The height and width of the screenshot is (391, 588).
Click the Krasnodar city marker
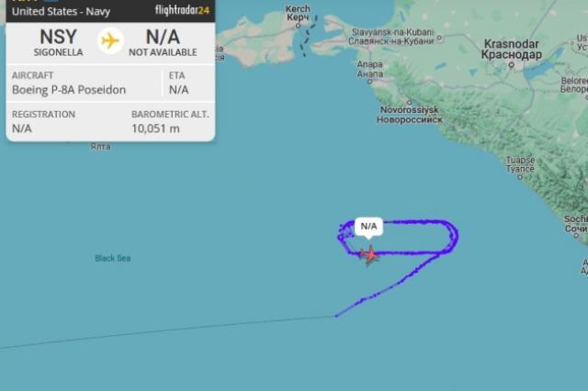click(x=511, y=64)
